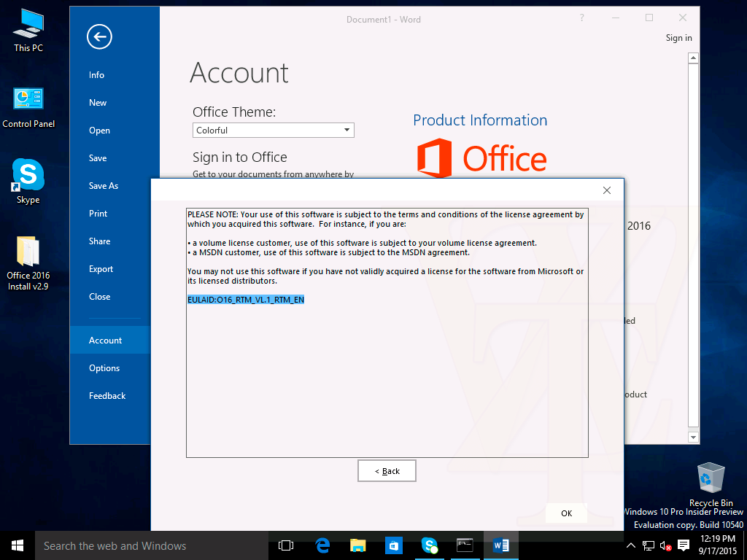
Task: Open the Action Center notifications icon
Action: 684,545
